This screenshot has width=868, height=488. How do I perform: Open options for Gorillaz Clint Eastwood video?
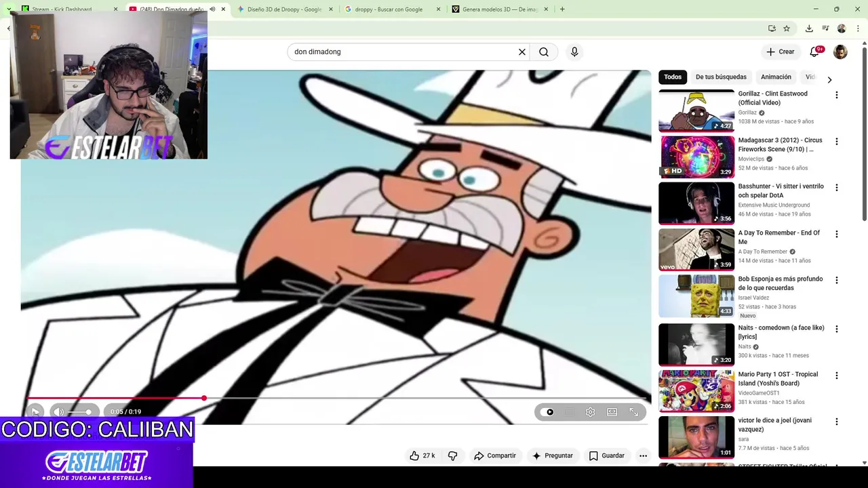click(837, 95)
